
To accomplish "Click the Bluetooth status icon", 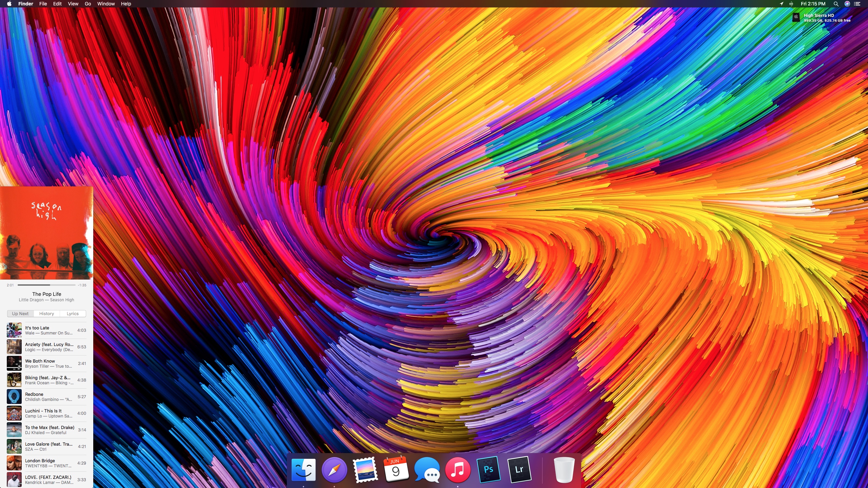I will (x=791, y=4).
